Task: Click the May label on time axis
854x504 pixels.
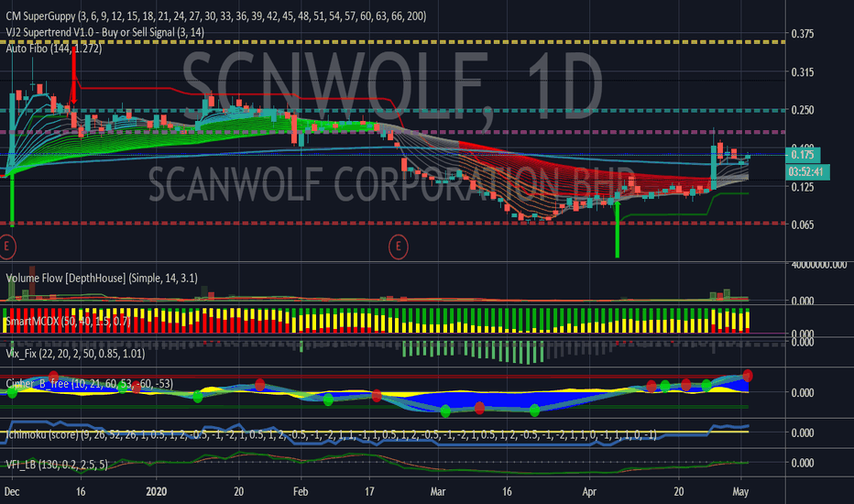Action: coord(740,491)
